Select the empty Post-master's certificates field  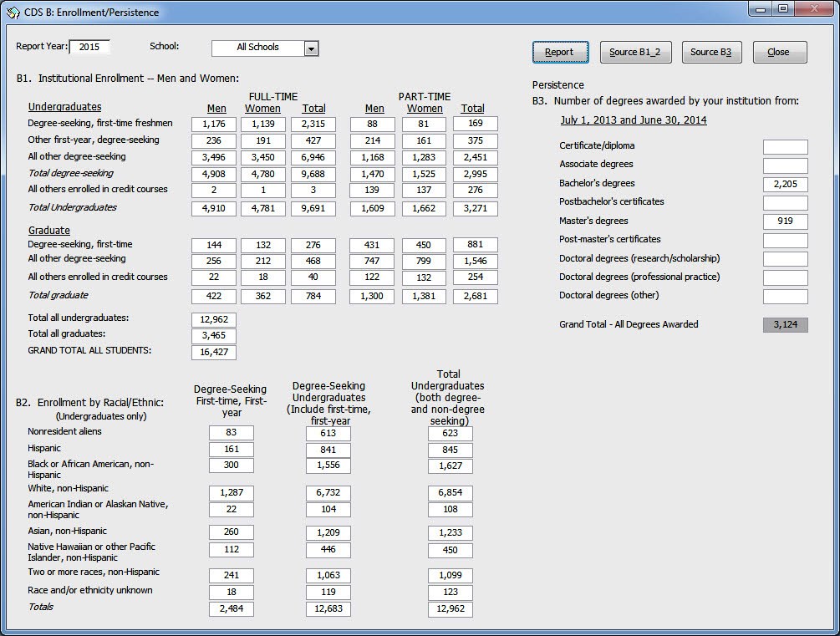[x=786, y=240]
